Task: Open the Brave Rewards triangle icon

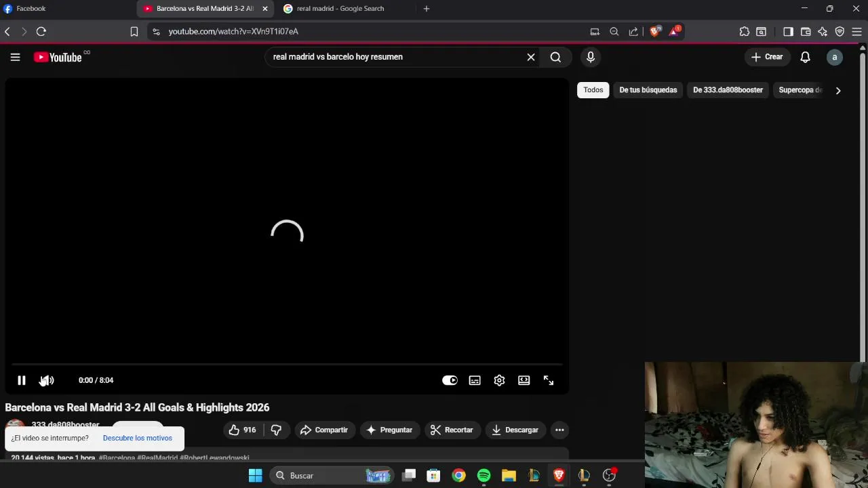Action: point(675,31)
